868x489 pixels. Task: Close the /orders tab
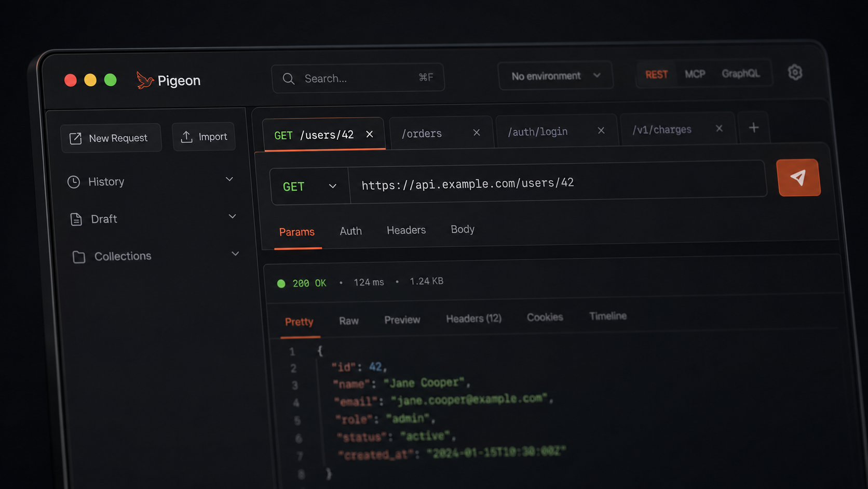click(477, 133)
